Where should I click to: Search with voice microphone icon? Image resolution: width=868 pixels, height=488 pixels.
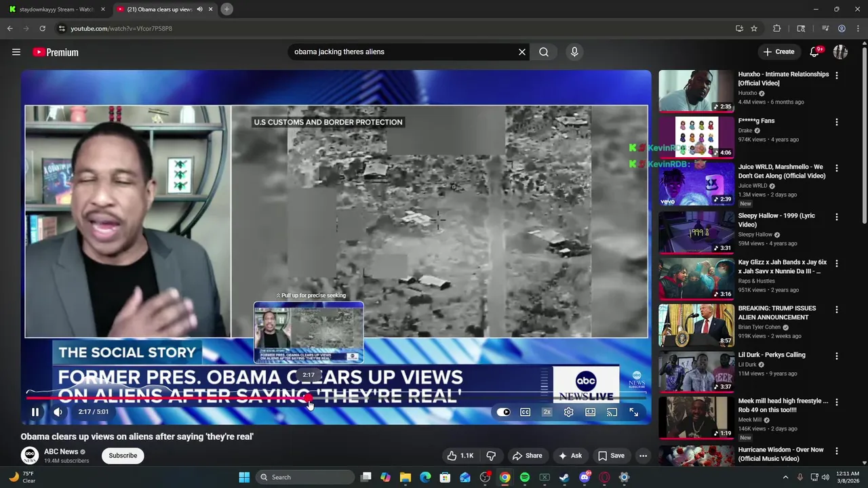pyautogui.click(x=574, y=52)
